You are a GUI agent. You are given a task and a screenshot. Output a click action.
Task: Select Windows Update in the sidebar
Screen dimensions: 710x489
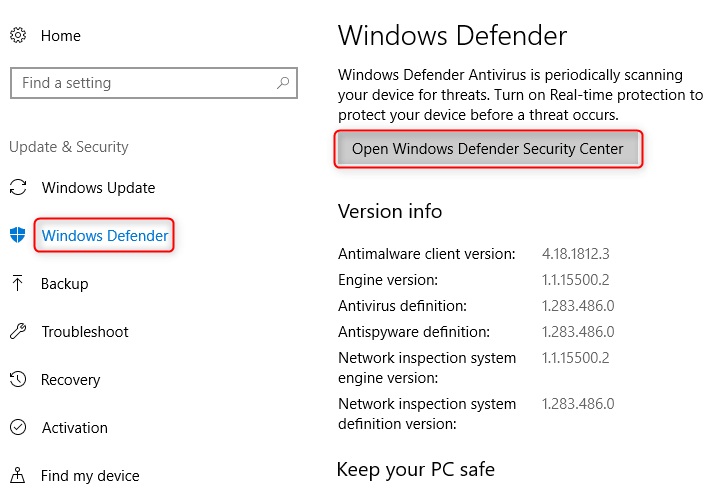point(98,188)
